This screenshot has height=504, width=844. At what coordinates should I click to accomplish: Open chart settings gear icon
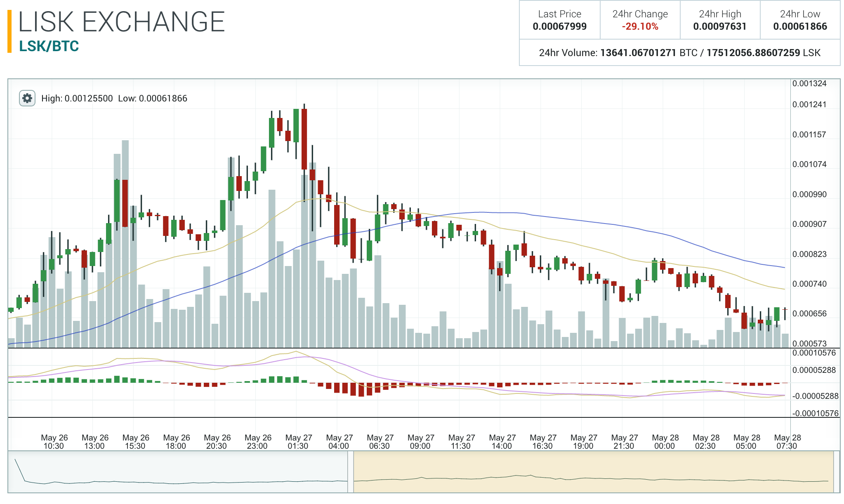[27, 98]
